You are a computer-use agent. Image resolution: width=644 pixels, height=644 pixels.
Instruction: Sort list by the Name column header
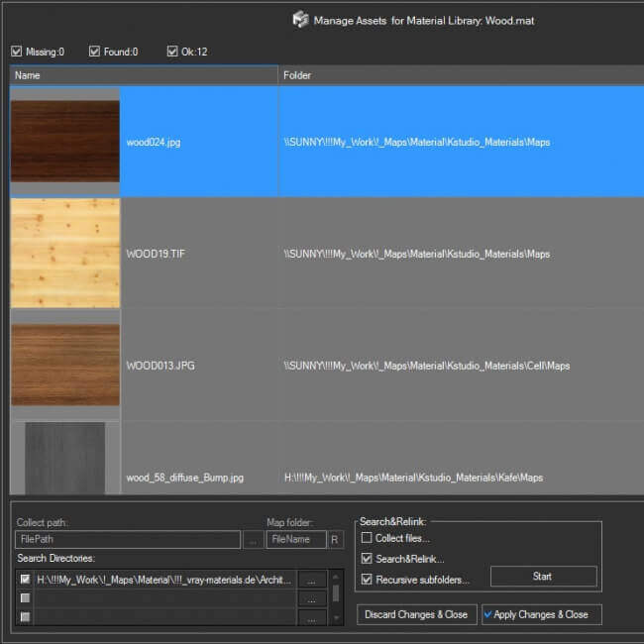point(144,75)
